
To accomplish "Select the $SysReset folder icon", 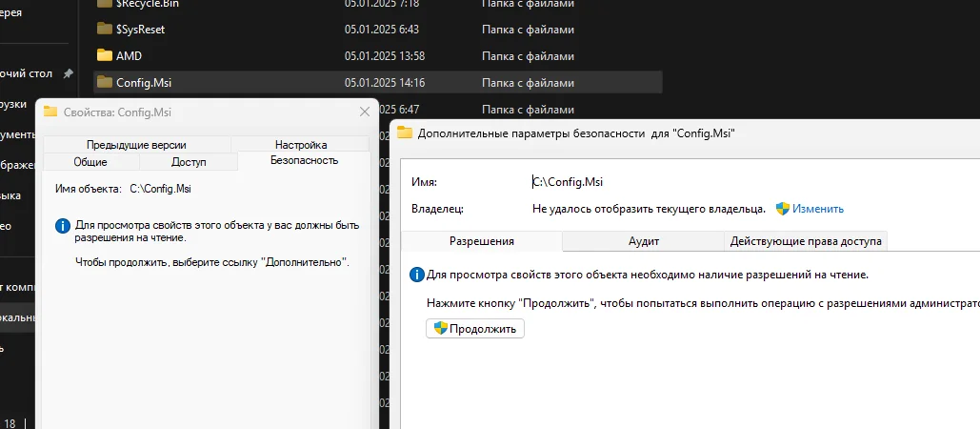I will tap(105, 29).
